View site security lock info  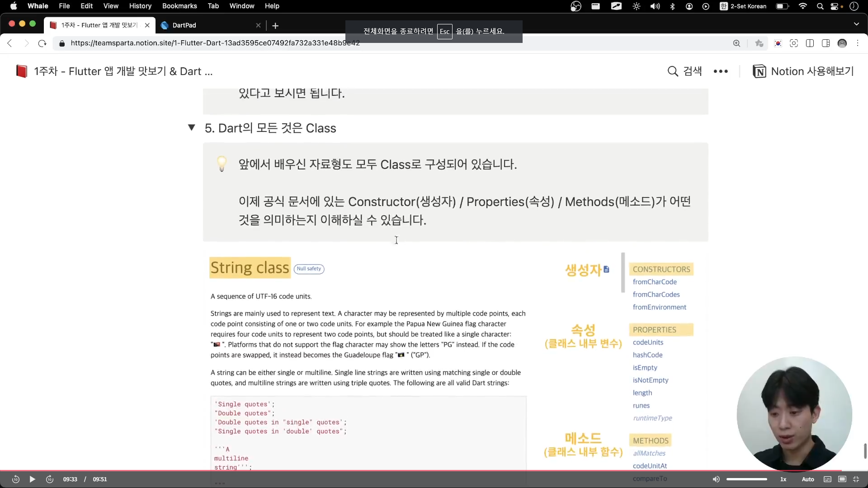coord(62,43)
